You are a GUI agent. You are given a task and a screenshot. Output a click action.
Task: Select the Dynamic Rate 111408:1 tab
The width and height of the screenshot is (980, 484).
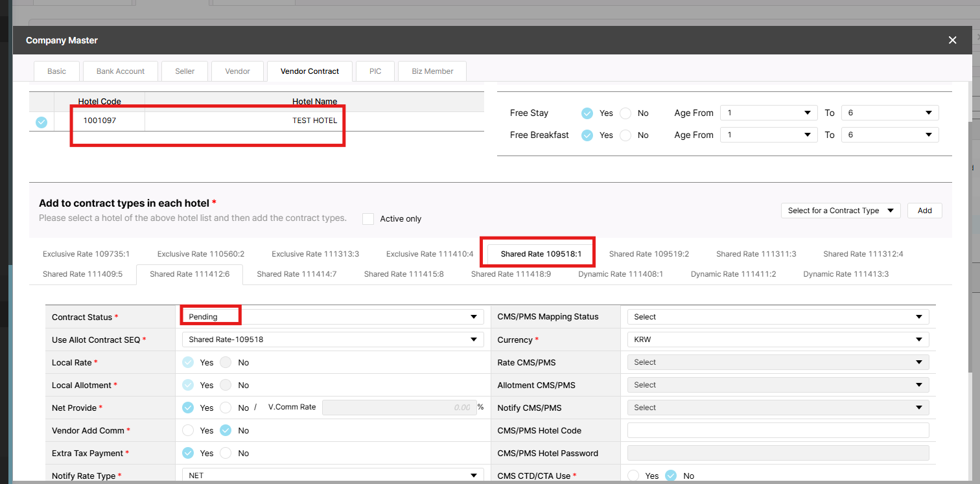620,274
